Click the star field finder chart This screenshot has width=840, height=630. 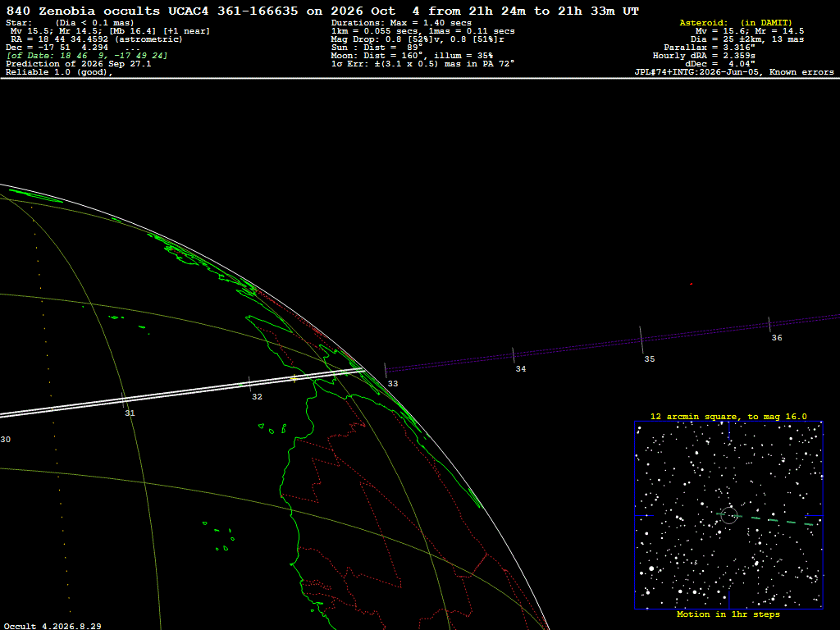tap(728, 515)
